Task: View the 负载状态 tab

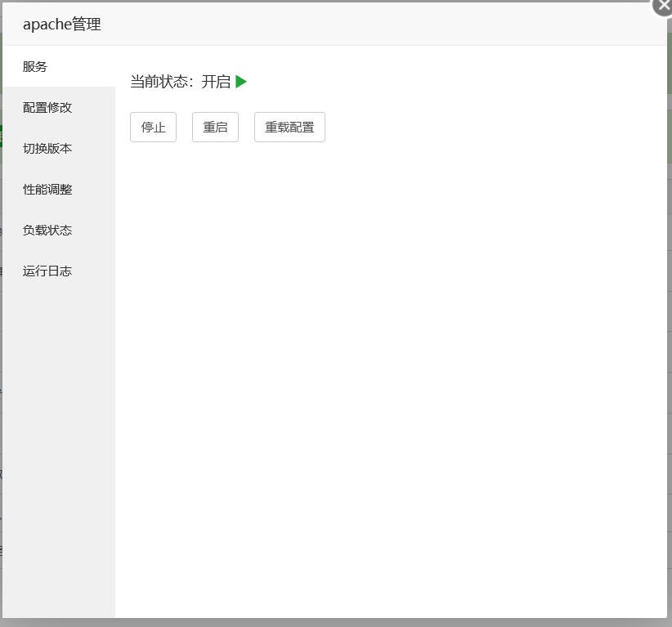Action: point(47,231)
